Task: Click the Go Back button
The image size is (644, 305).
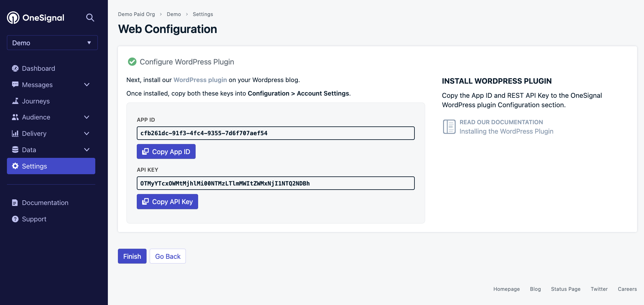Action: tap(168, 256)
